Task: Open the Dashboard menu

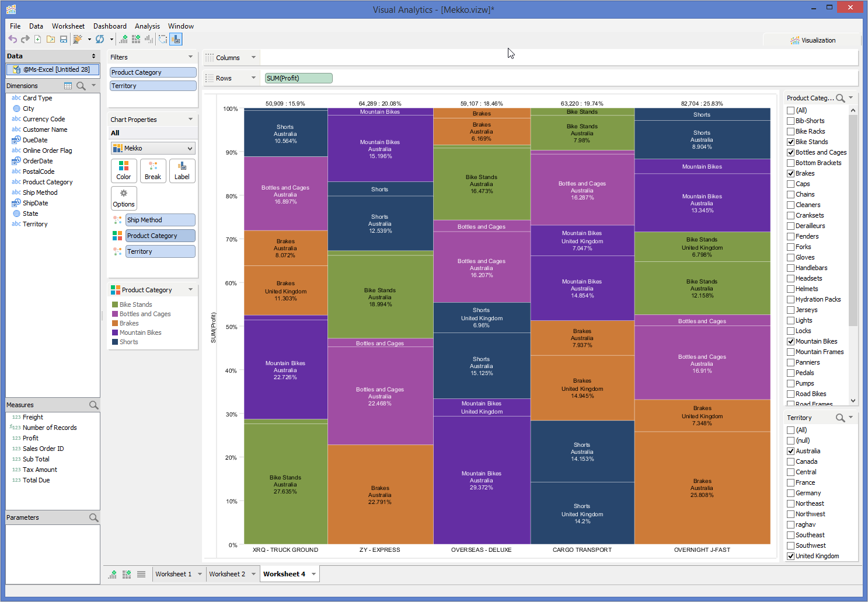Action: 110,26
